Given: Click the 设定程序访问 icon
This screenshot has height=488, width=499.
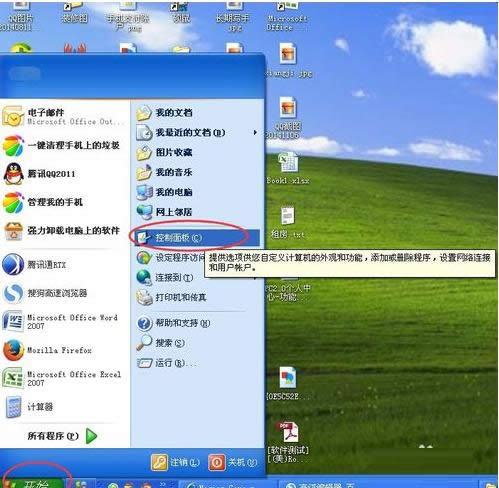Looking at the screenshot, I should coord(144,258).
